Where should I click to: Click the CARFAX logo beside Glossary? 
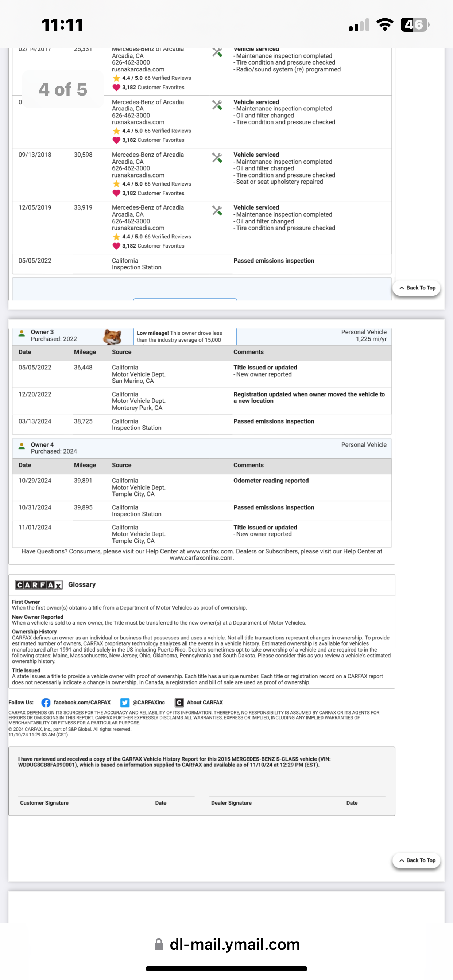39,585
